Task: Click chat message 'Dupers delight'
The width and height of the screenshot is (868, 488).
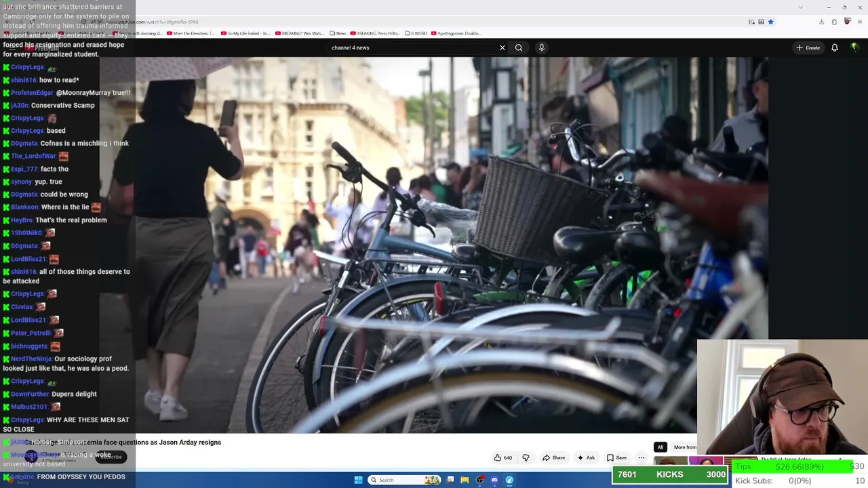Action: click(x=74, y=394)
